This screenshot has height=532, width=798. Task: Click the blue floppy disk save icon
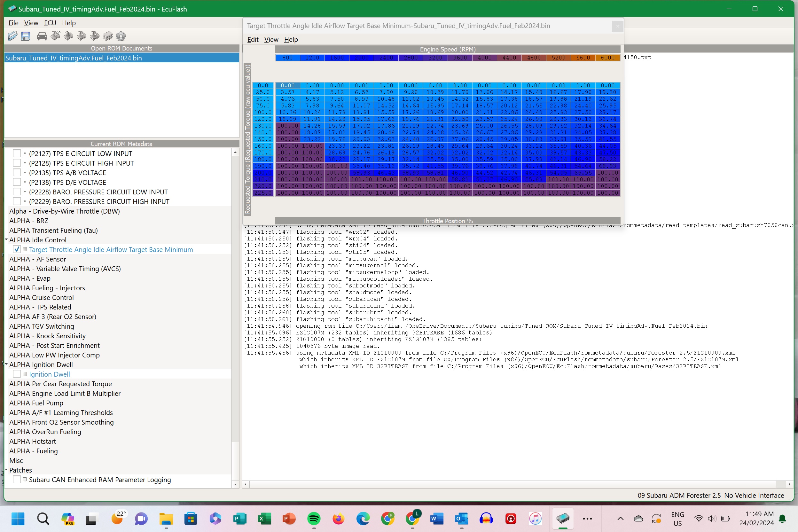[26, 36]
